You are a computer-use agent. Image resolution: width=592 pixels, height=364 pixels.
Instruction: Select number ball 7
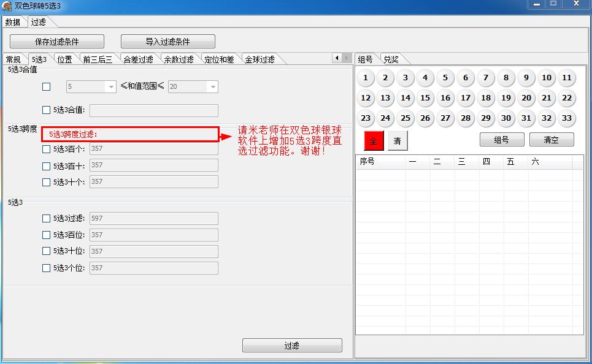pyautogui.click(x=486, y=78)
